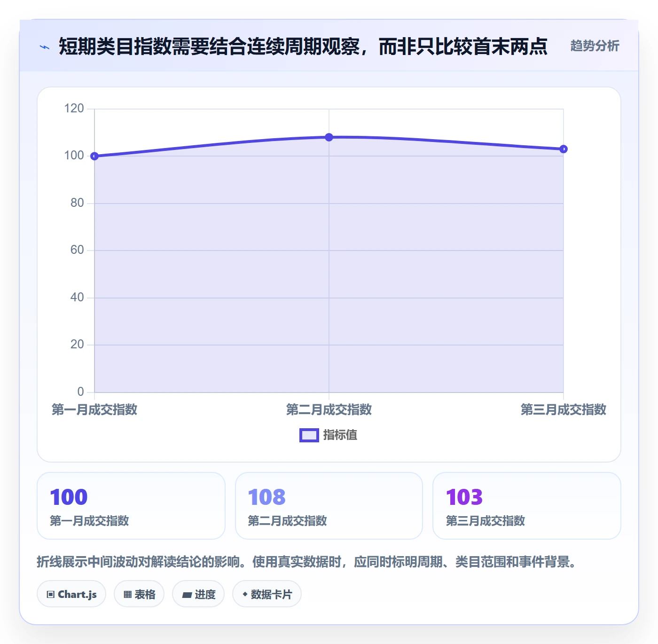Image resolution: width=658 pixels, height=644 pixels.
Task: Click the x-axis label 第二月成交指数
Action: pos(329,409)
